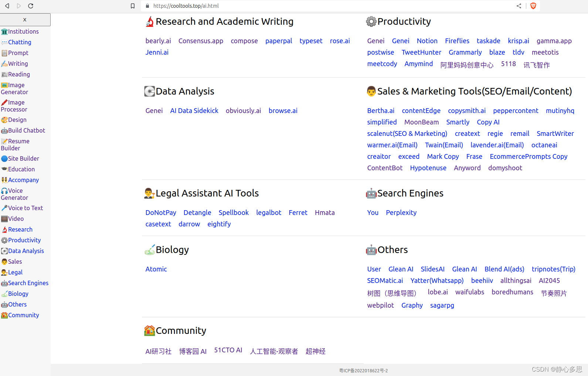Viewport: 588px width, 376px height.
Task: Open the Bertha.ai link
Action: (x=381, y=111)
